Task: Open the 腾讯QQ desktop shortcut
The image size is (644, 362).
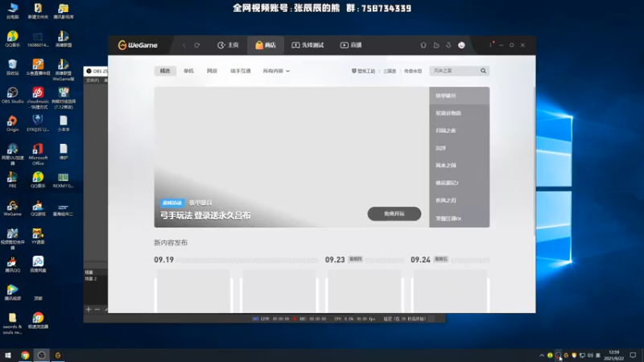Action: pos(12,265)
